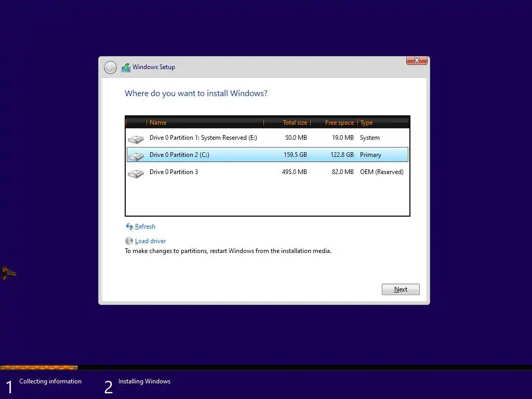This screenshot has height=399, width=532.
Task: Sort partitions by the Name column header
Action: click(x=205, y=123)
